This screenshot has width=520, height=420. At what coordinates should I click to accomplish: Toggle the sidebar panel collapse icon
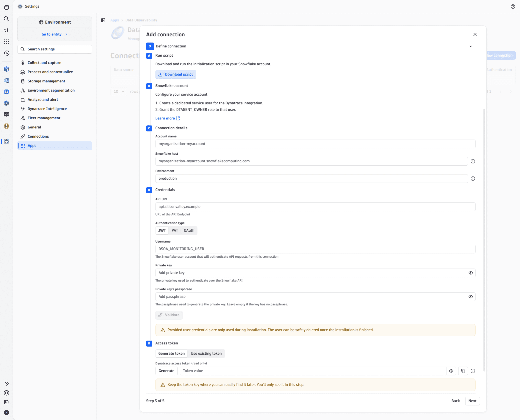(103, 20)
